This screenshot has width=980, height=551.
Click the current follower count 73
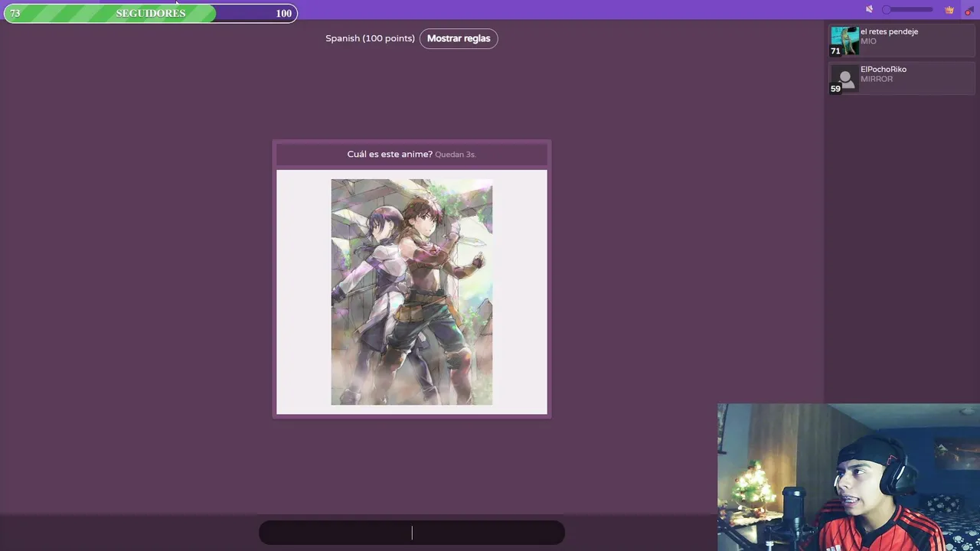coord(15,14)
